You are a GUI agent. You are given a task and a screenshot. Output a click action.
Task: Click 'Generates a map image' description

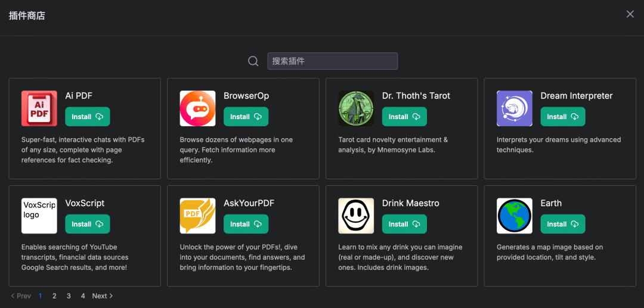pos(550,252)
